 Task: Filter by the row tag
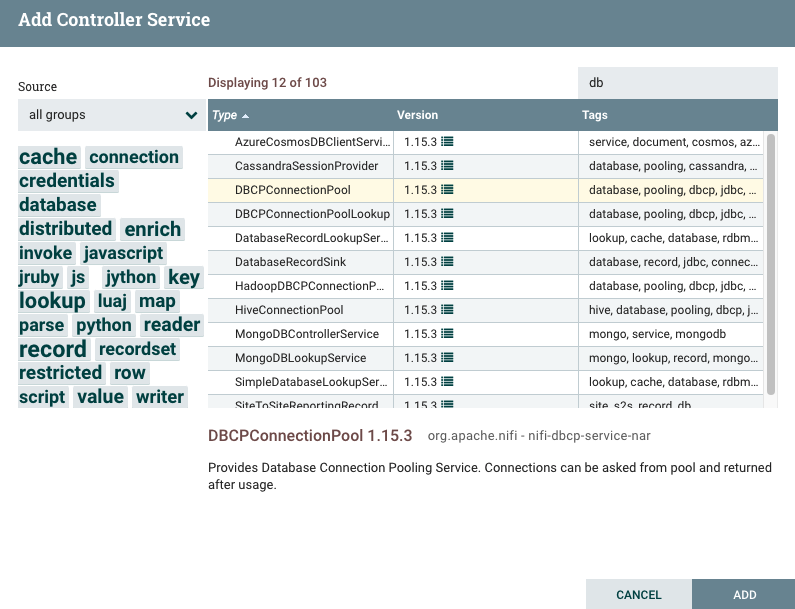point(130,373)
